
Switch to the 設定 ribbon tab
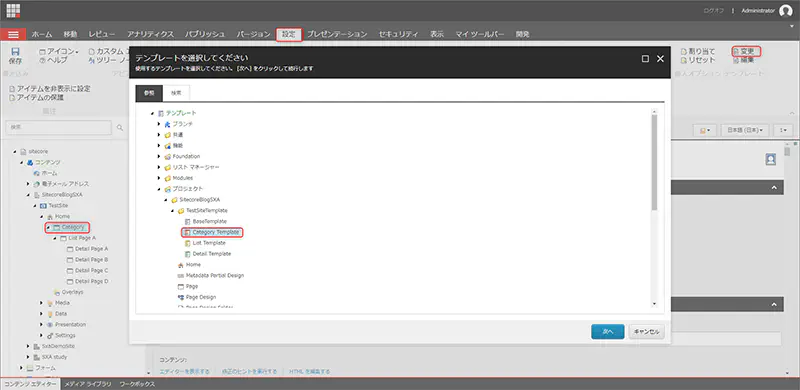pos(289,34)
